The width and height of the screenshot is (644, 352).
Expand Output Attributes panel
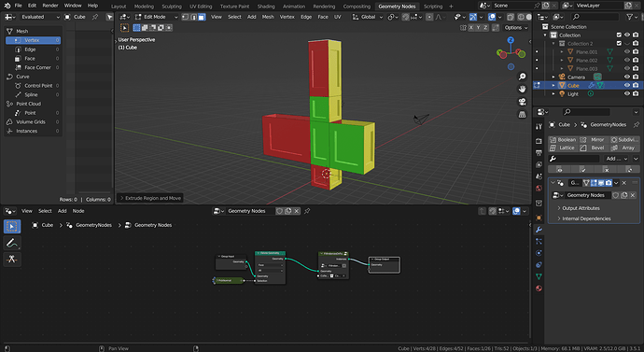581,208
